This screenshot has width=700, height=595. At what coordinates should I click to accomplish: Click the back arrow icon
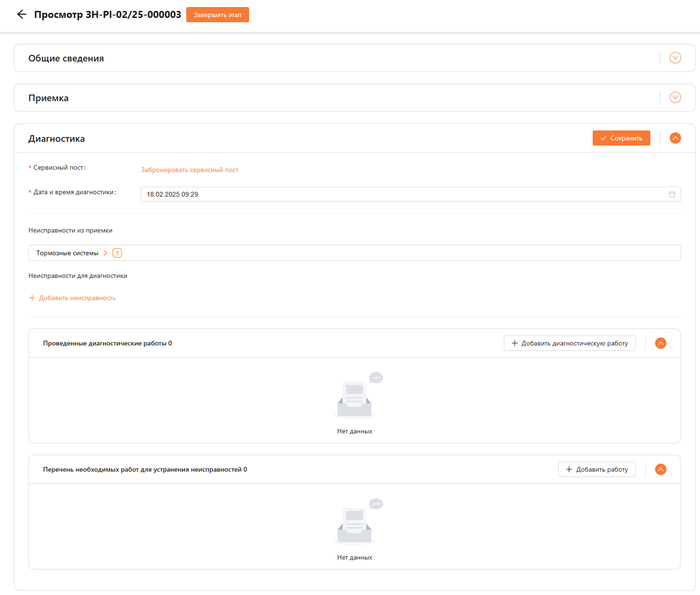21,14
